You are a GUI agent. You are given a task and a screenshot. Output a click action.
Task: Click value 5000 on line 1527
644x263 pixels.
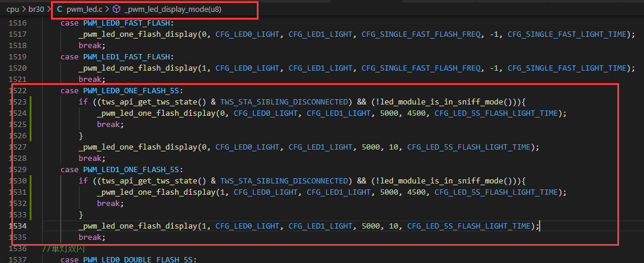click(x=371, y=147)
